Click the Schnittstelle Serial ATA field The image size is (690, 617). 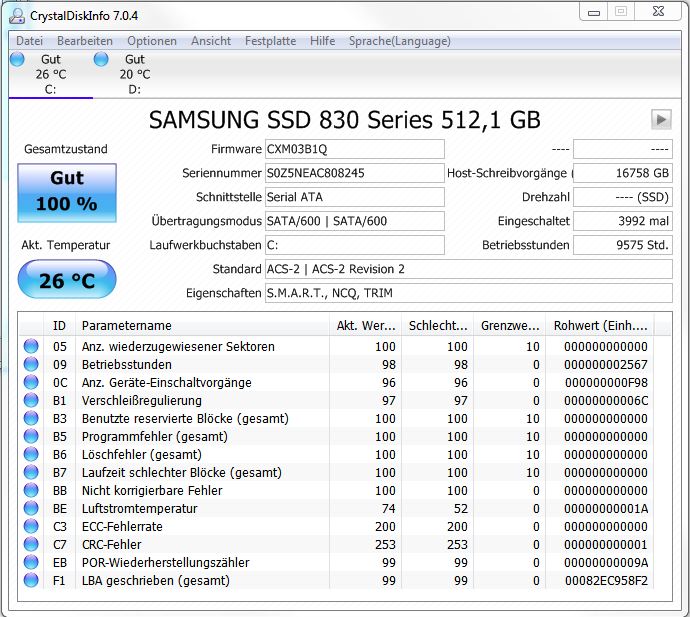pyautogui.click(x=354, y=197)
